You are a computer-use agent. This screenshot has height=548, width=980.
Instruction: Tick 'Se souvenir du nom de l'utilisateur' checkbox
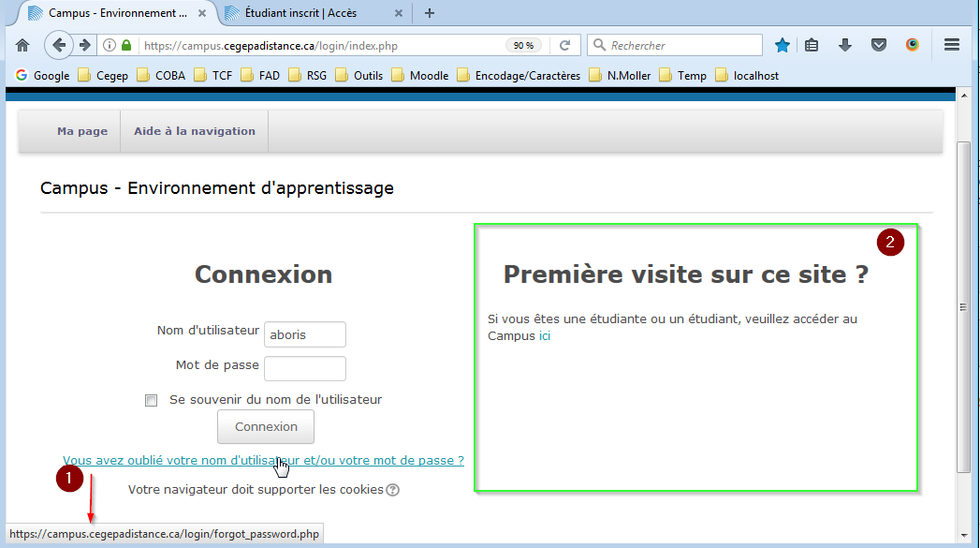click(152, 400)
